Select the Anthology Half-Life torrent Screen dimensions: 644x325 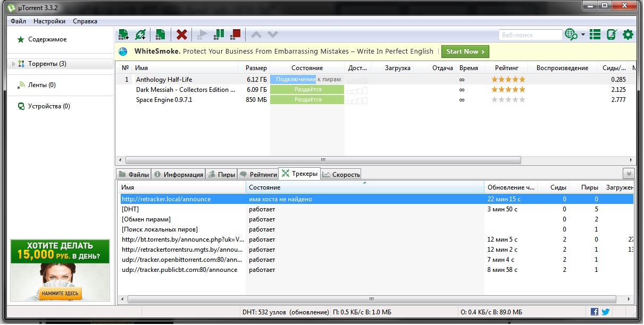point(164,79)
